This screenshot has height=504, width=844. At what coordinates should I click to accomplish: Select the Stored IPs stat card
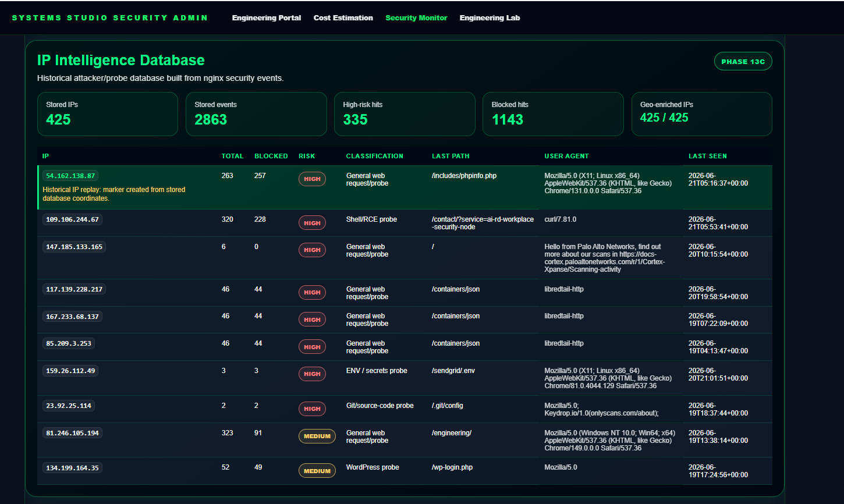coord(108,114)
